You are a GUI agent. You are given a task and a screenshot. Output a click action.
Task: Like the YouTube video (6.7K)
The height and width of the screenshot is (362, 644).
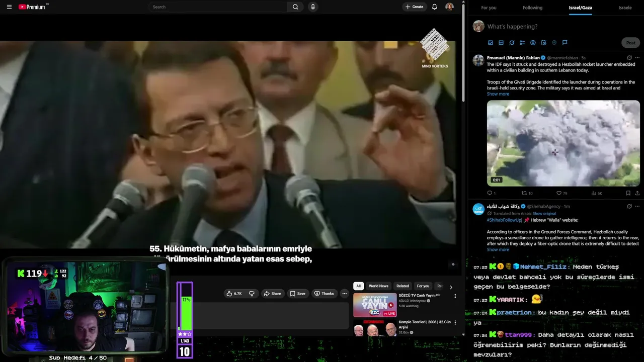(x=234, y=294)
